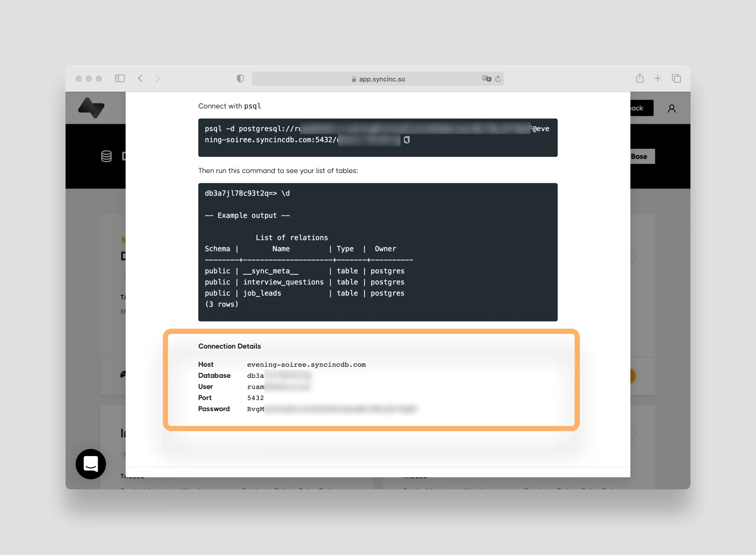
Task: Select the password value starting RvgM
Action: click(332, 409)
